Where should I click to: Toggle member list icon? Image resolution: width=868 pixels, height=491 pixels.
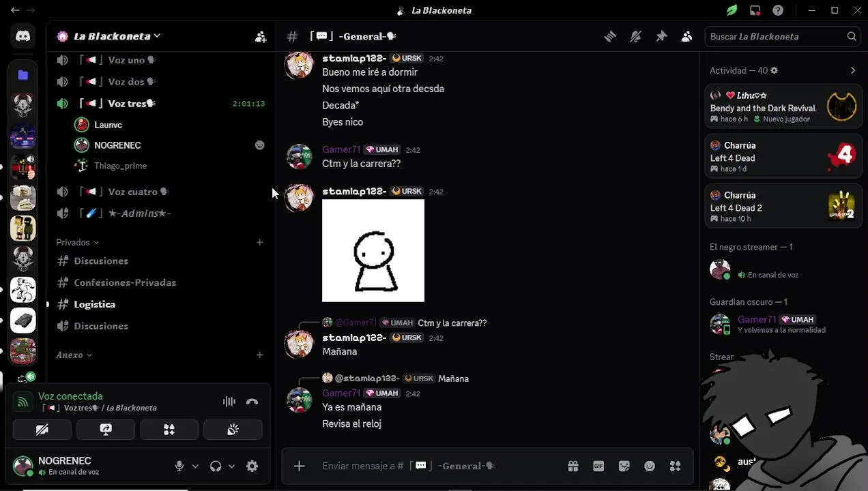pyautogui.click(x=686, y=37)
